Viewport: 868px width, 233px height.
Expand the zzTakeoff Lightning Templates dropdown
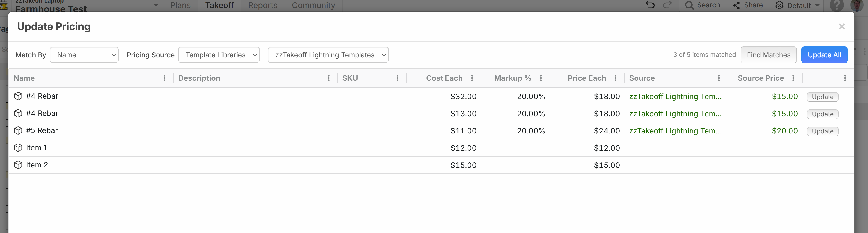pos(328,55)
